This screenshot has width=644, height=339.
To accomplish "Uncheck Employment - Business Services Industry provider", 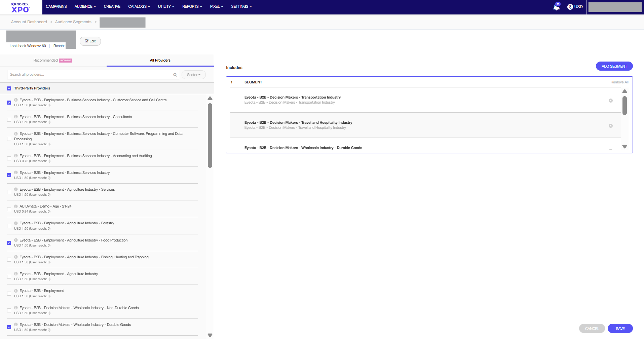I will point(9,175).
